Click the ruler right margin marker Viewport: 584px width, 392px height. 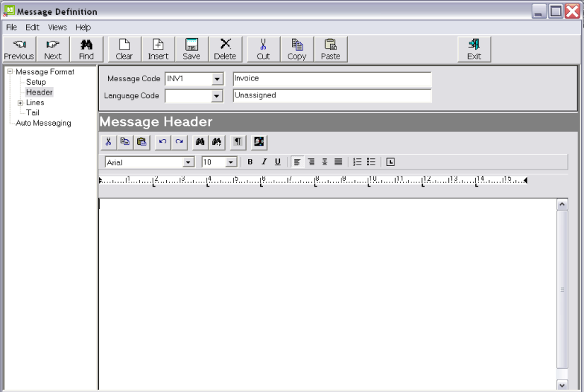tap(525, 180)
